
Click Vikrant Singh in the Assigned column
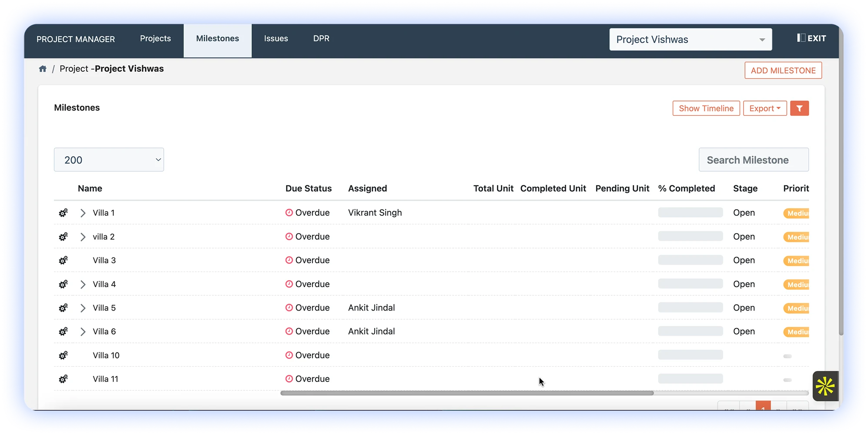375,213
